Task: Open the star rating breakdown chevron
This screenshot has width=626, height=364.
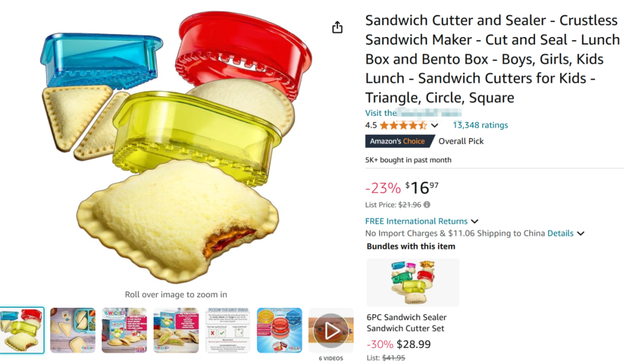Action: pyautogui.click(x=435, y=126)
